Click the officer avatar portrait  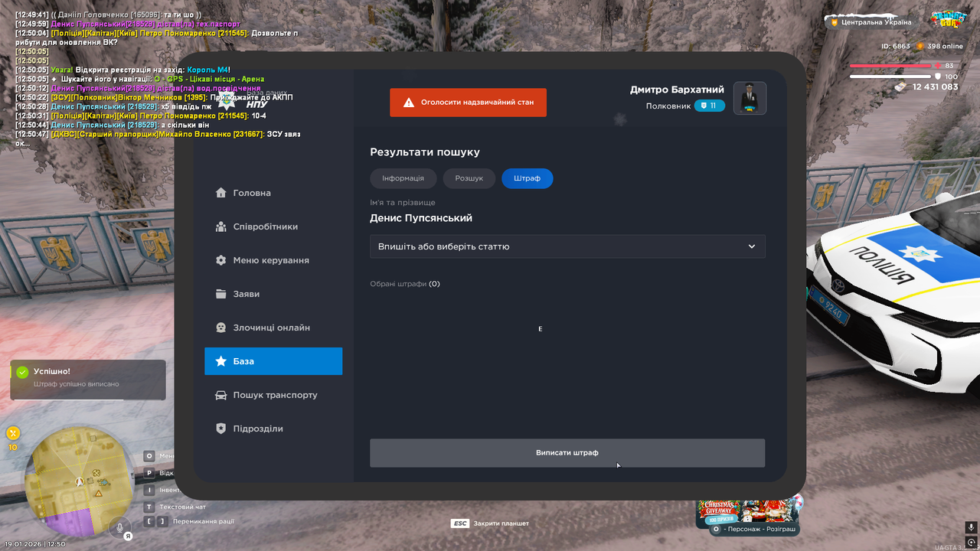(750, 98)
